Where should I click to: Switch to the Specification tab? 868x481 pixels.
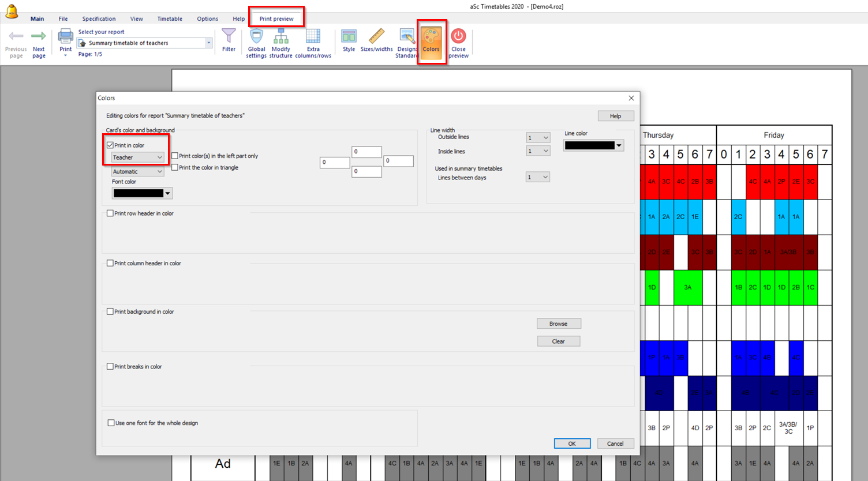pos(99,19)
